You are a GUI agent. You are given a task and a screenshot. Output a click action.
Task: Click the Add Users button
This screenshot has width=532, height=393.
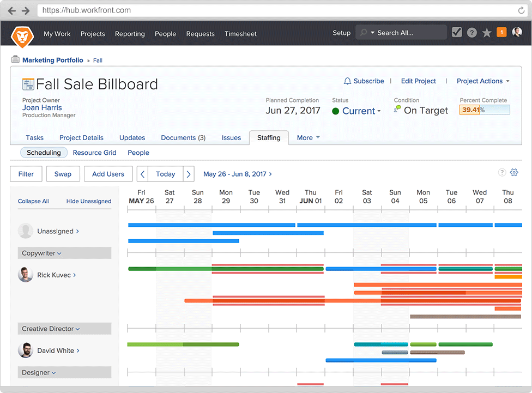point(108,174)
